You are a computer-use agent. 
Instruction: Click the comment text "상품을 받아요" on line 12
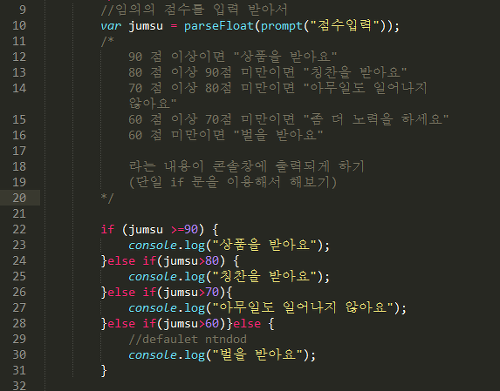coord(285,56)
